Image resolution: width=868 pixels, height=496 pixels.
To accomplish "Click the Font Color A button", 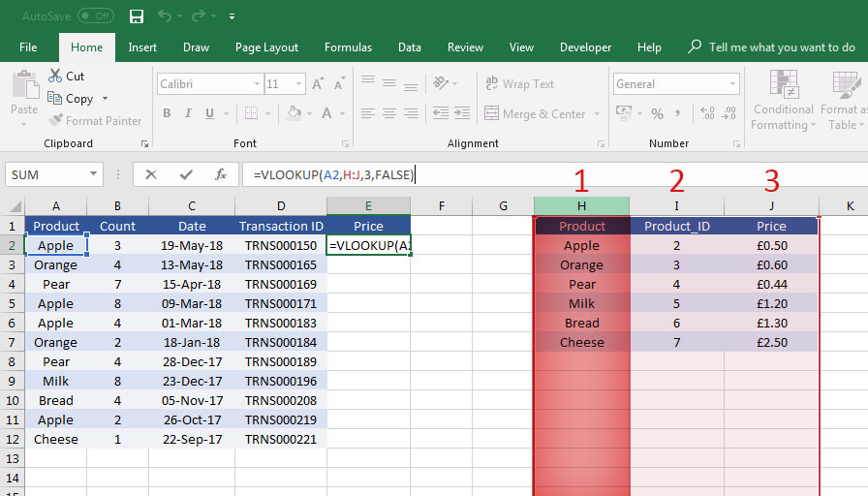I will [x=326, y=113].
